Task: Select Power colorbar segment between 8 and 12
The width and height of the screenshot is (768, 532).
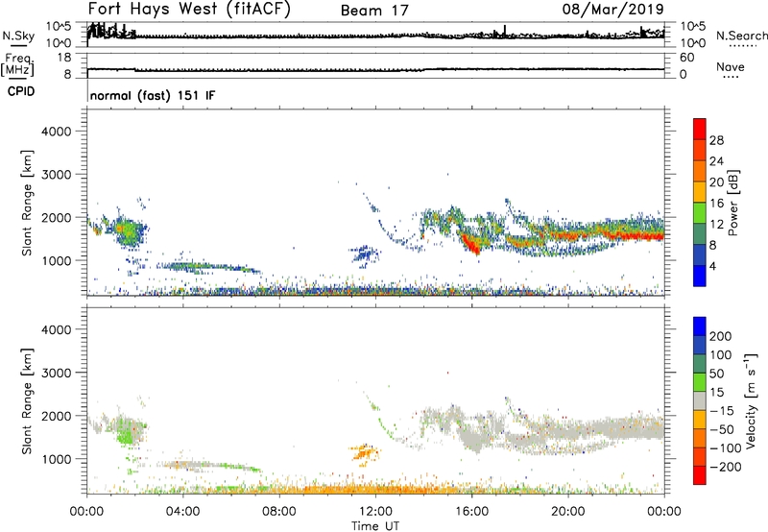Action: [700, 234]
